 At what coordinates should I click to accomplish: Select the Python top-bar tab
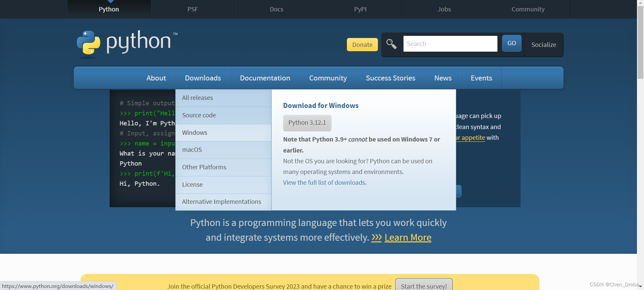click(109, 9)
